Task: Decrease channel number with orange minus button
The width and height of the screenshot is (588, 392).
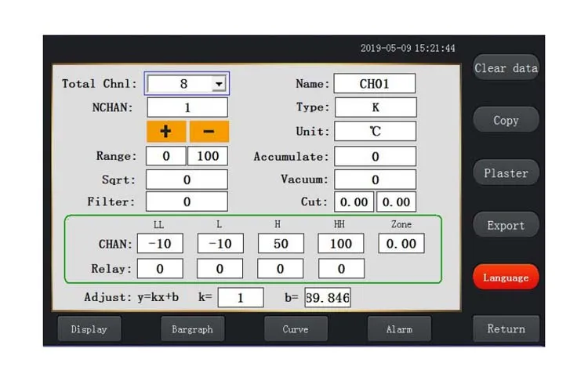Action: point(209,131)
